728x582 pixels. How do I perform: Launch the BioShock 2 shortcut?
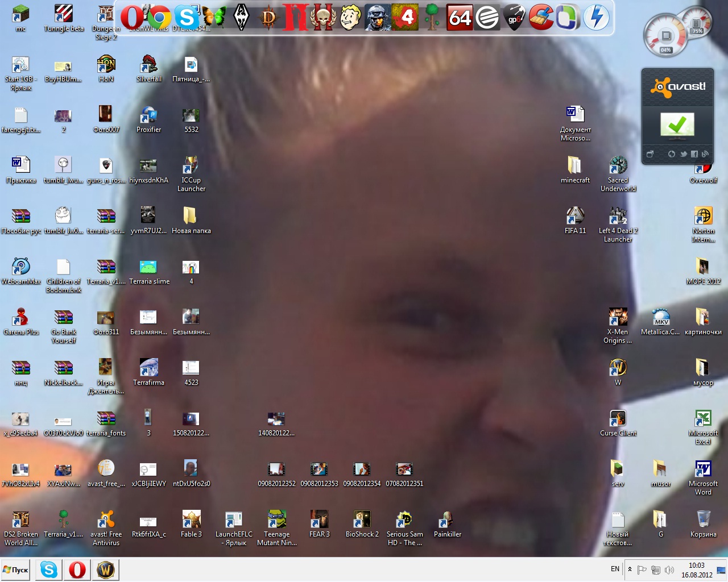[x=362, y=525]
